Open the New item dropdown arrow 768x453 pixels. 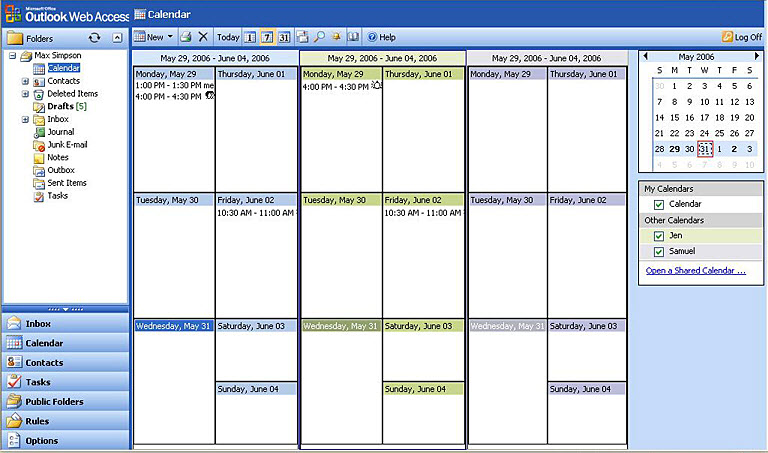point(170,37)
